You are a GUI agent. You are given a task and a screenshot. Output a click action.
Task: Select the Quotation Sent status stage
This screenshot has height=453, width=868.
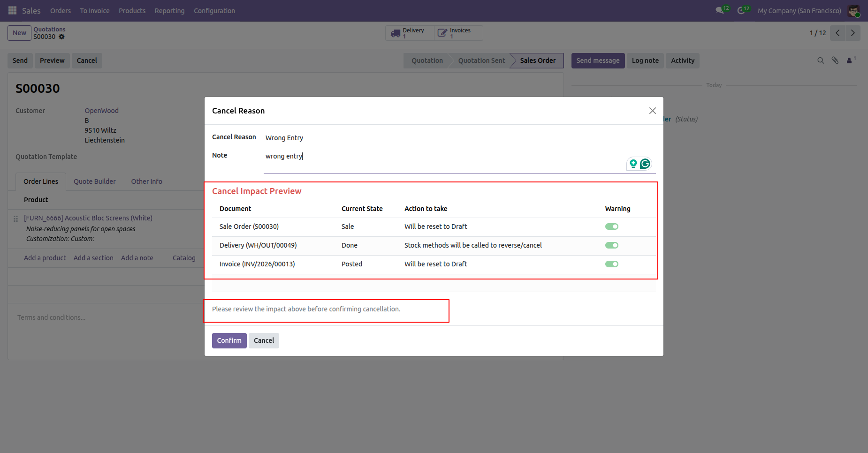(x=481, y=60)
